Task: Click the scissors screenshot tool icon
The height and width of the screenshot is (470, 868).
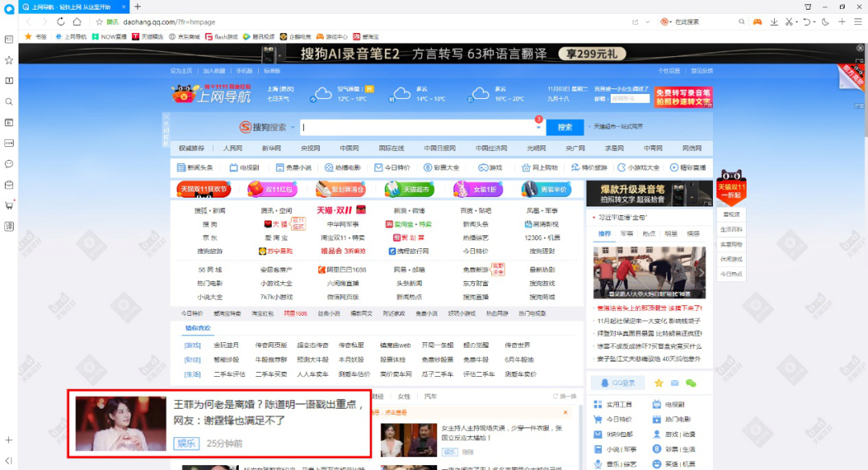Action: (x=789, y=22)
